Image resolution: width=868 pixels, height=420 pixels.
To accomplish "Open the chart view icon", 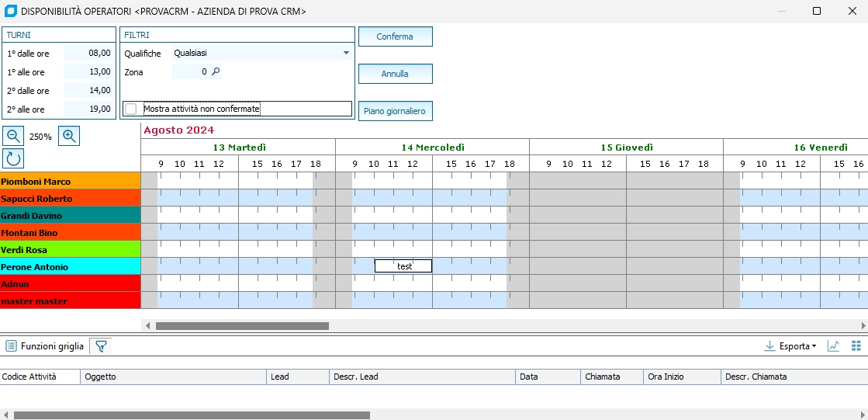I will (833, 345).
